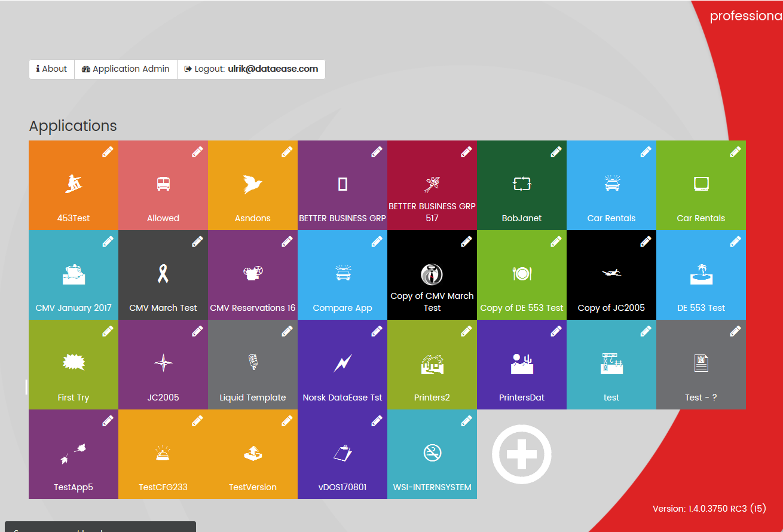Open CMV Reservations 16 projector icon
783x532 pixels.
tap(253, 274)
